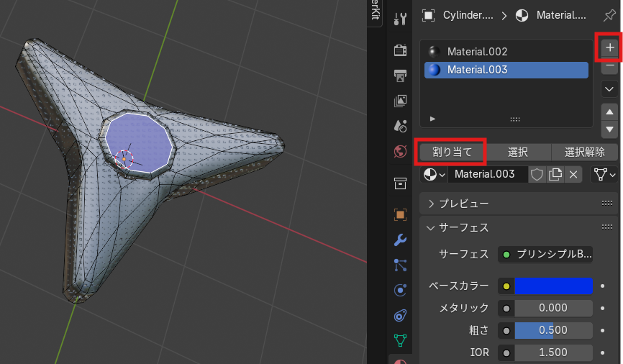Viewport: 623px width, 364px height.
Task: Open the Scene properties tab
Action: [x=400, y=126]
